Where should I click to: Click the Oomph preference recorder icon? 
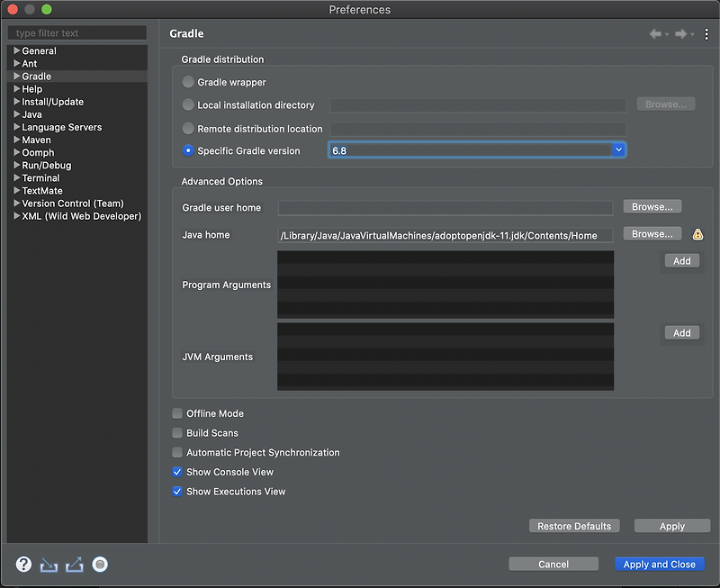[100, 565]
